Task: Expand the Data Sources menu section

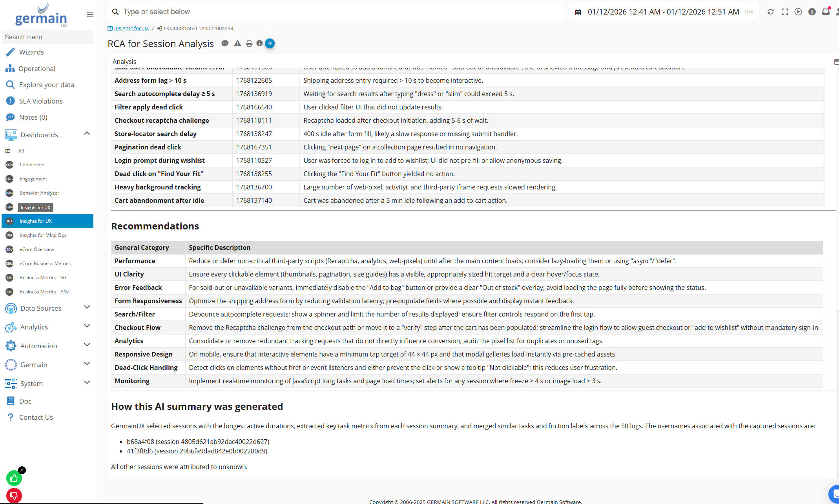Action: point(87,307)
